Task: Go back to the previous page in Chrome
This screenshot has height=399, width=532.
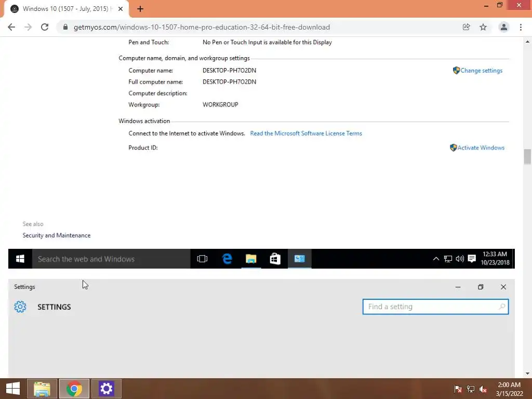Action: 11,27
